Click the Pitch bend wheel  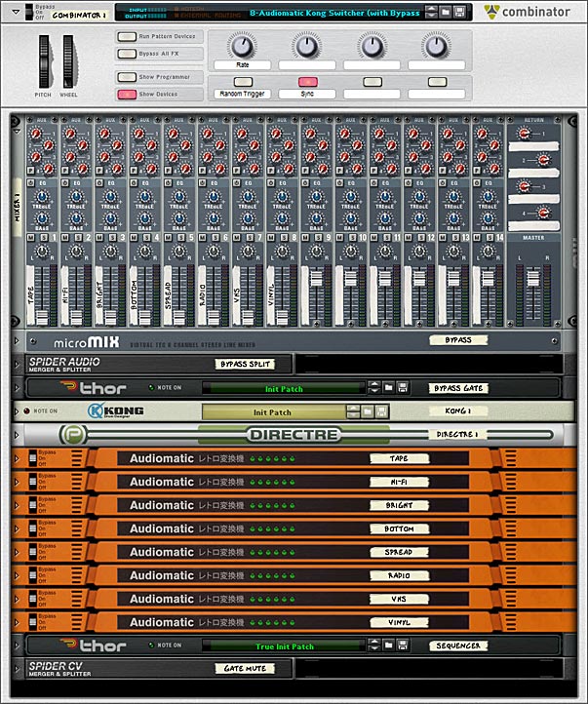(45, 61)
